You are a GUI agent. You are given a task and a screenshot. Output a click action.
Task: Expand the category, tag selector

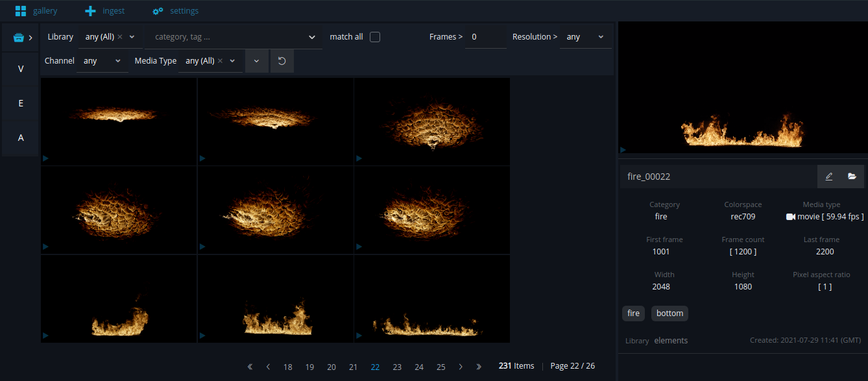click(x=234, y=37)
